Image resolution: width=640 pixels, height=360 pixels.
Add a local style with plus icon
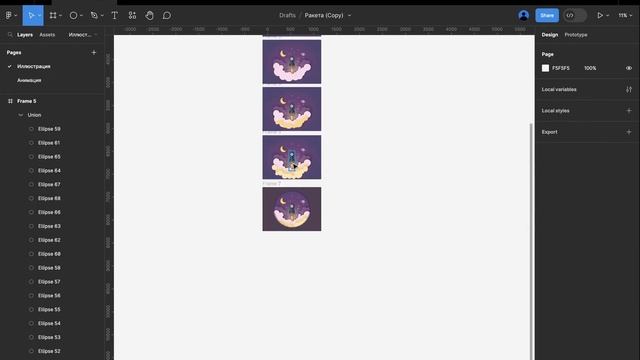point(629,111)
